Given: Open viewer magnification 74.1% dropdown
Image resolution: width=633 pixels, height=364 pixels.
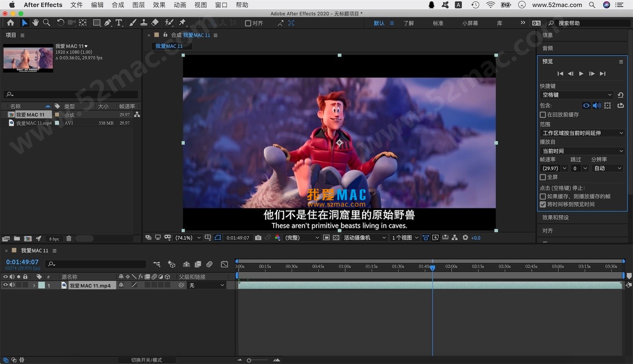Looking at the screenshot, I should click(188, 238).
